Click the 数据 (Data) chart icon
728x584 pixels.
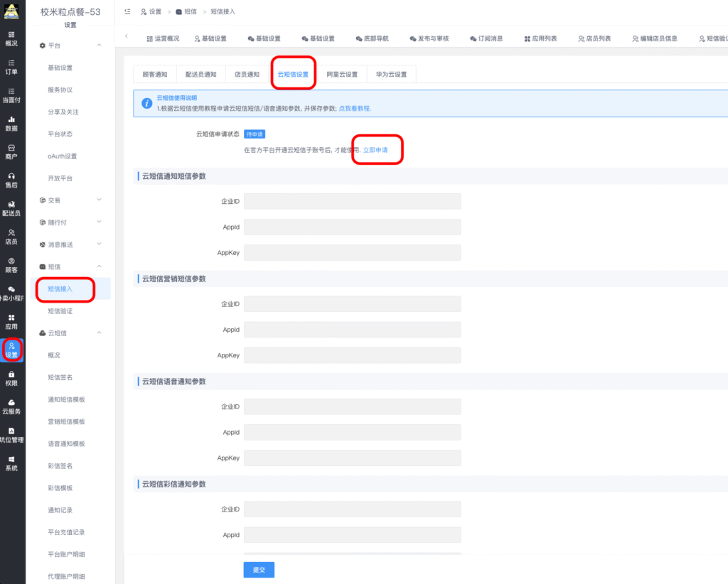point(11,124)
